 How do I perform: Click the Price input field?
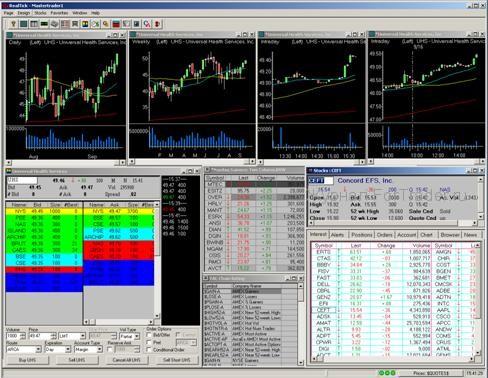coord(40,336)
